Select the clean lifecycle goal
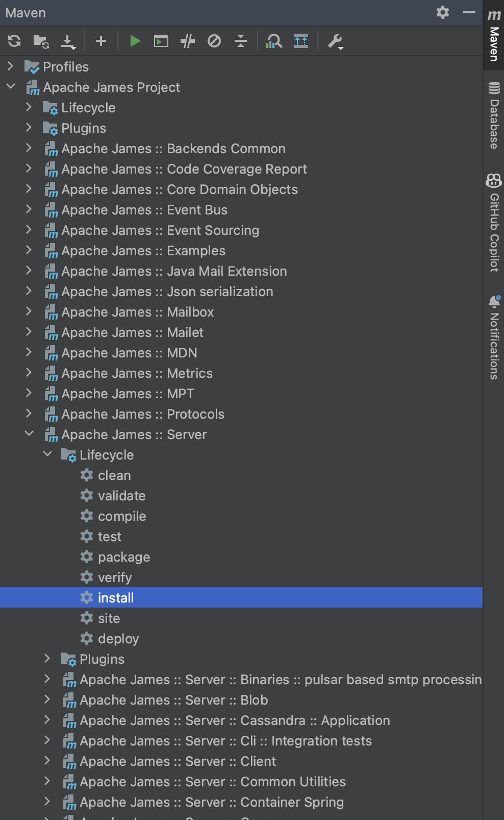The height and width of the screenshot is (820, 504). tap(114, 475)
